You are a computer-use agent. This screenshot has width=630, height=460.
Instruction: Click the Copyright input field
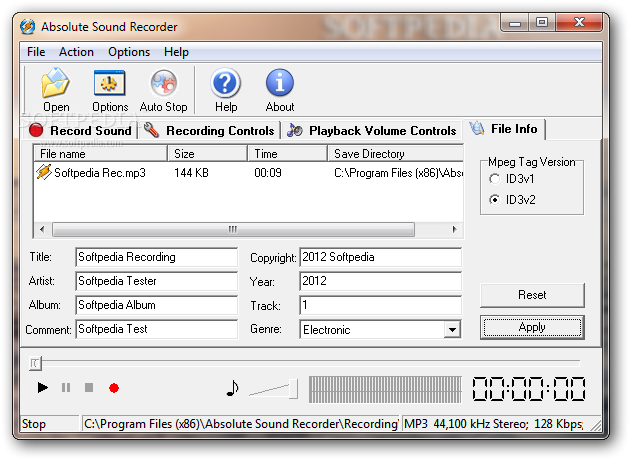(380, 257)
